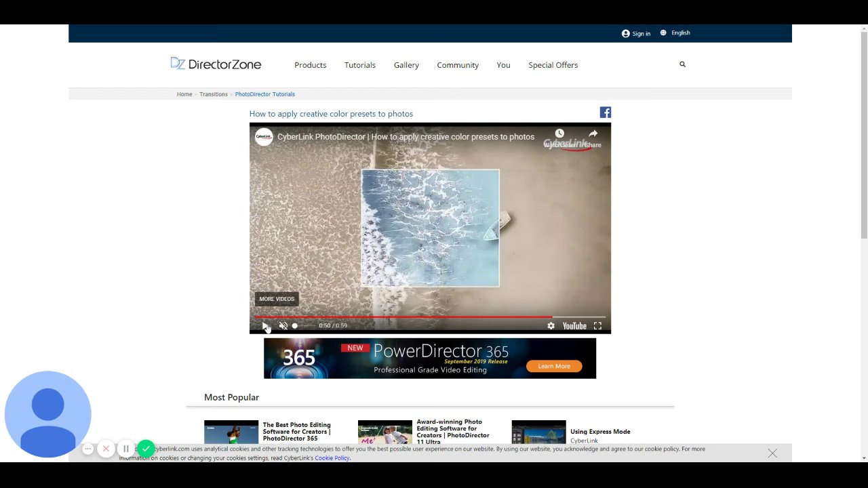The width and height of the screenshot is (868, 488).
Task: Open the Using Express Mode link
Action: click(600, 432)
